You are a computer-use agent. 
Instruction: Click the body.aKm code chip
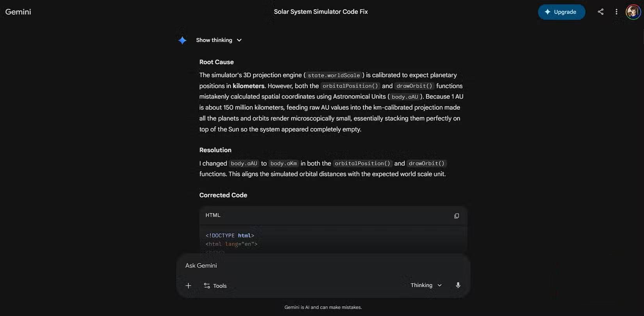pyautogui.click(x=283, y=163)
